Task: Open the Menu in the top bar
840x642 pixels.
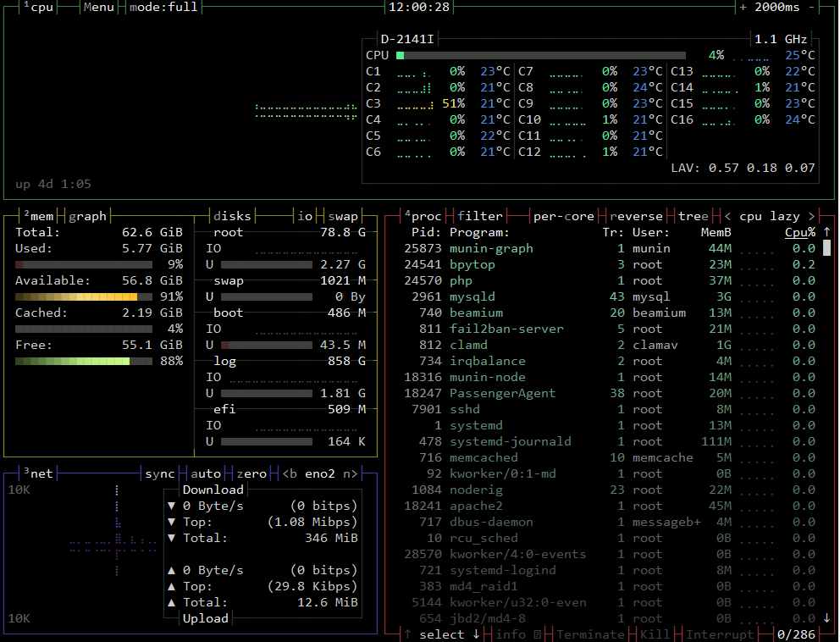Action: [x=98, y=7]
